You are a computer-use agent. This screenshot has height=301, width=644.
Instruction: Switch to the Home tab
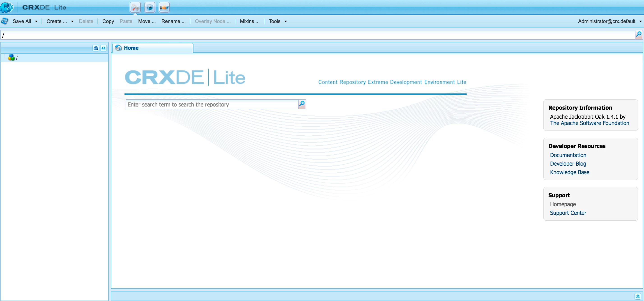(x=131, y=48)
